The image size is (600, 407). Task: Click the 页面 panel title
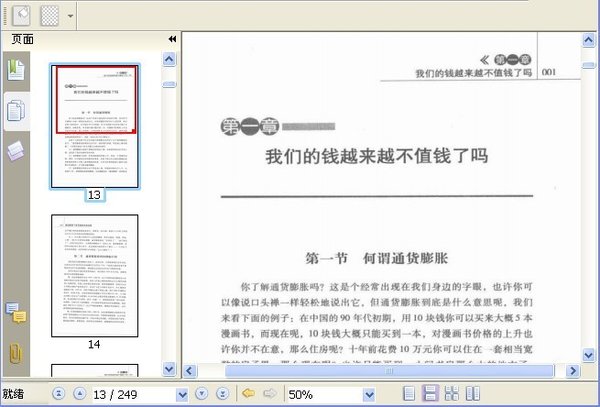pyautogui.click(x=23, y=39)
